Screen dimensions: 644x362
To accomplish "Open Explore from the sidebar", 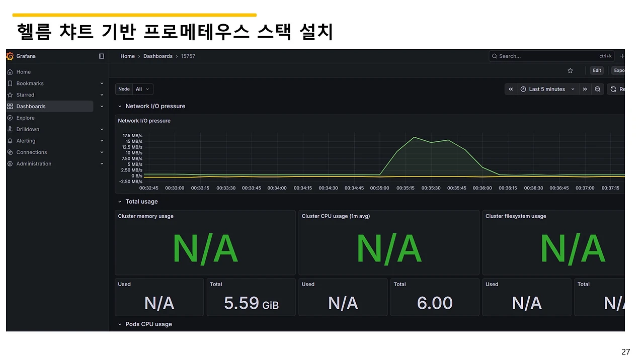I will point(25,118).
